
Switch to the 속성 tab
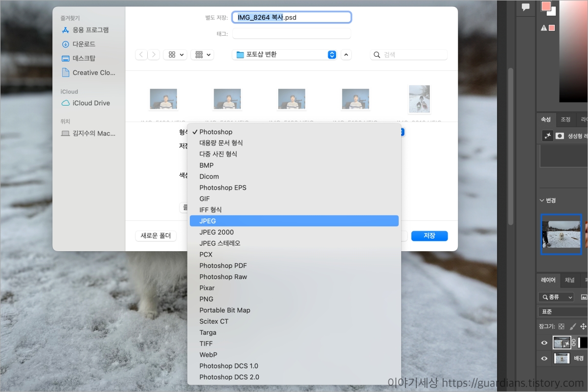pos(545,119)
